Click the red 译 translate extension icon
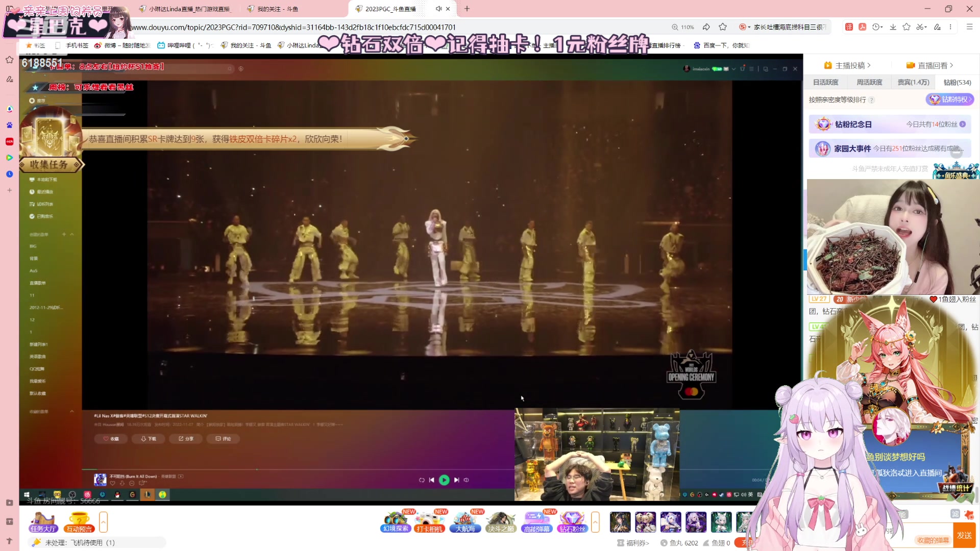The image size is (980, 551). [x=849, y=27]
